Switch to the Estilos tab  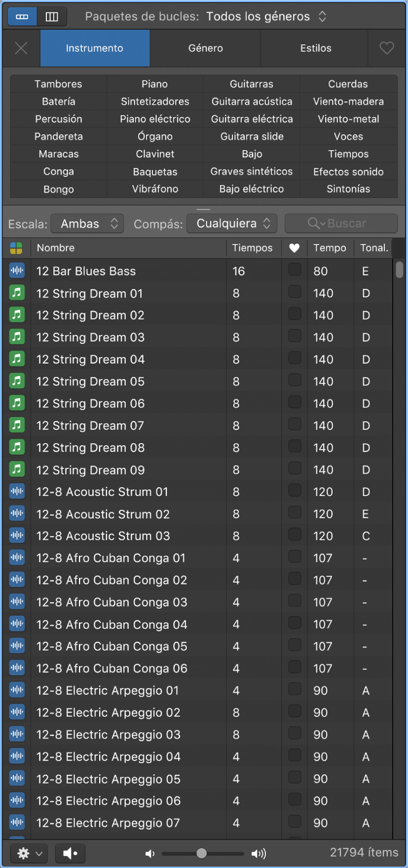pyautogui.click(x=315, y=48)
